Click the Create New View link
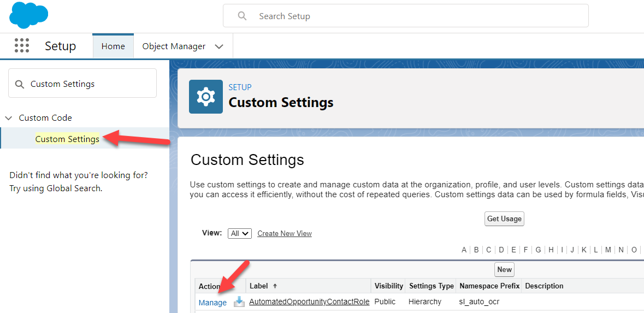Screen dimensions: 644x313 285,233
